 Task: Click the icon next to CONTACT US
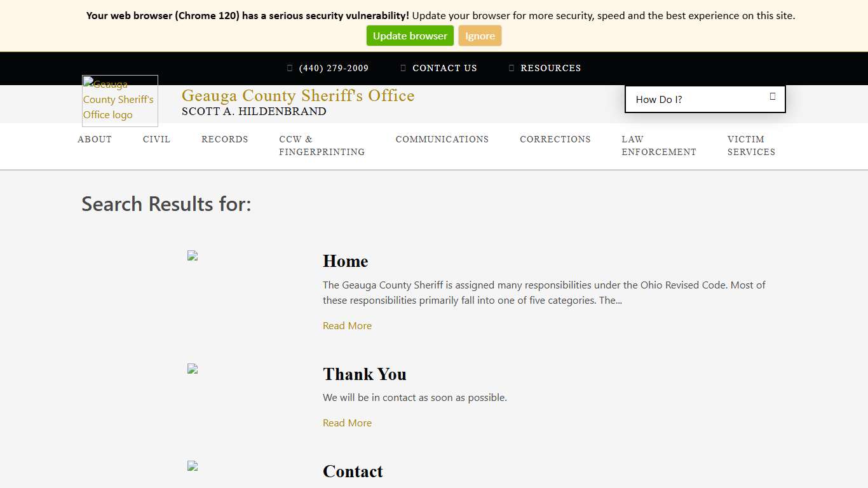pyautogui.click(x=403, y=68)
